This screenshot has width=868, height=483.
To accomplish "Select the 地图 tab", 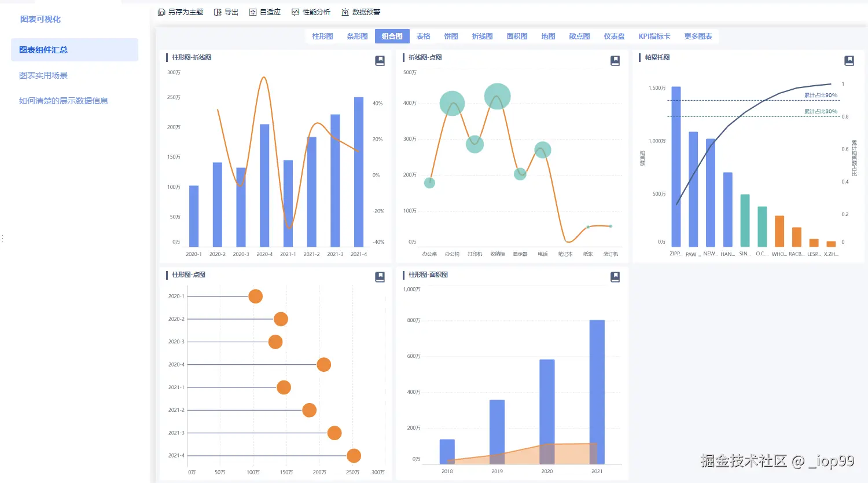I will point(549,36).
